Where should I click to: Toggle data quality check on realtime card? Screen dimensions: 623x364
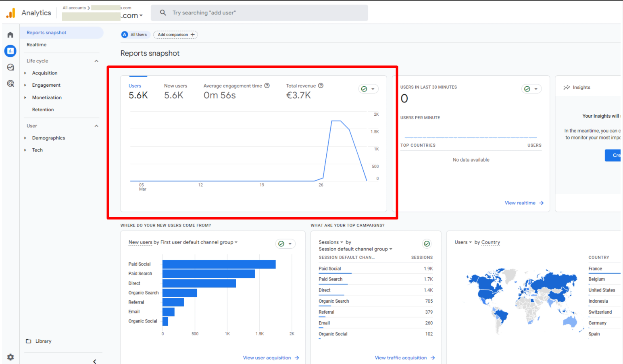point(531,89)
